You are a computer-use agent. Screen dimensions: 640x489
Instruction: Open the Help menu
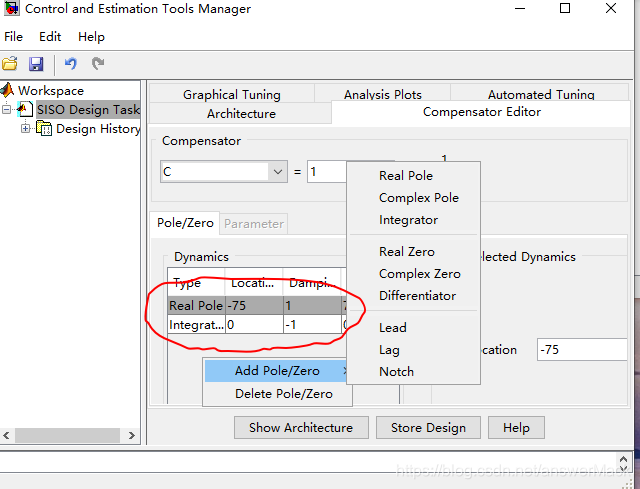pos(91,37)
